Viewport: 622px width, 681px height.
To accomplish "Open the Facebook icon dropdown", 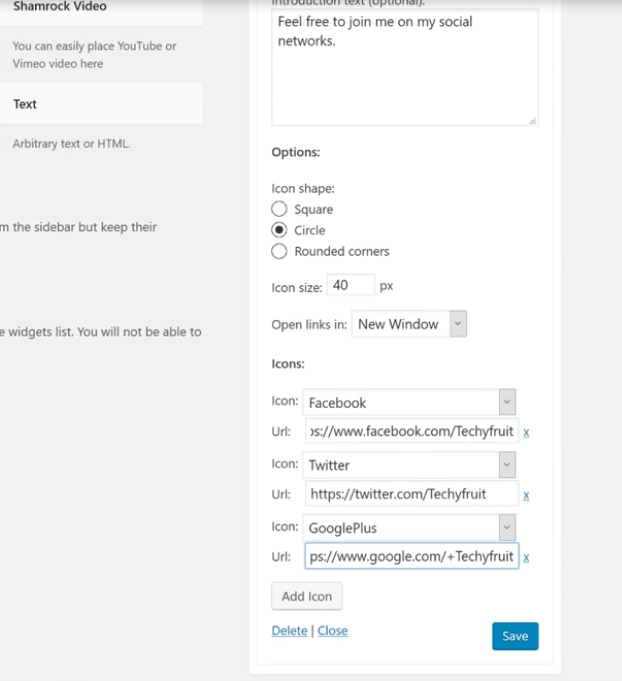I will [409, 402].
